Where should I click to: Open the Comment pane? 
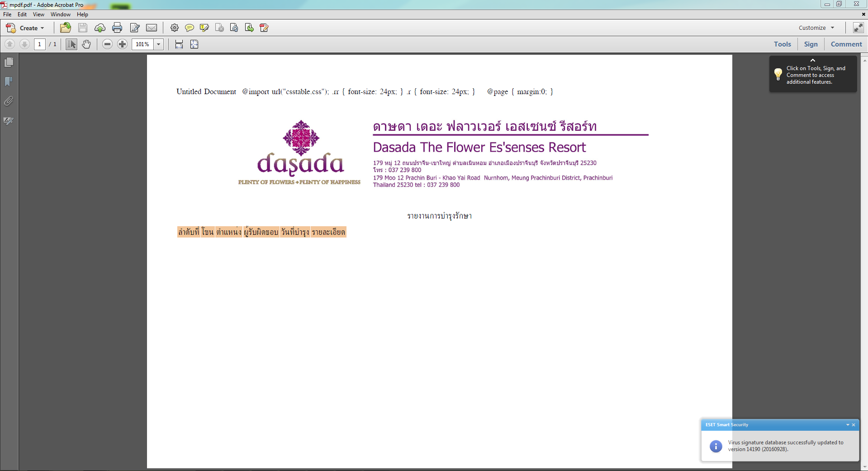tap(846, 44)
